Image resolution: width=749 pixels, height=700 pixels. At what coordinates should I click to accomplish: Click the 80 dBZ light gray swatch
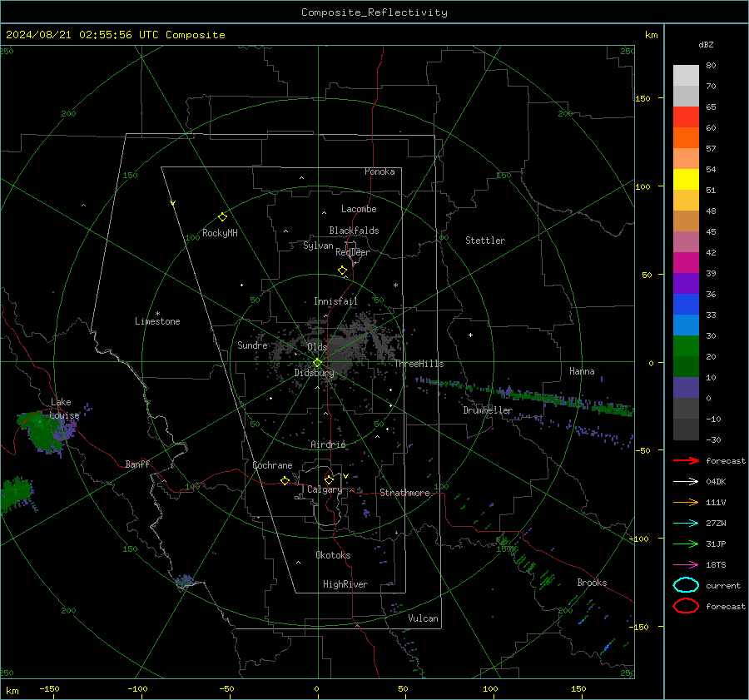[686, 75]
